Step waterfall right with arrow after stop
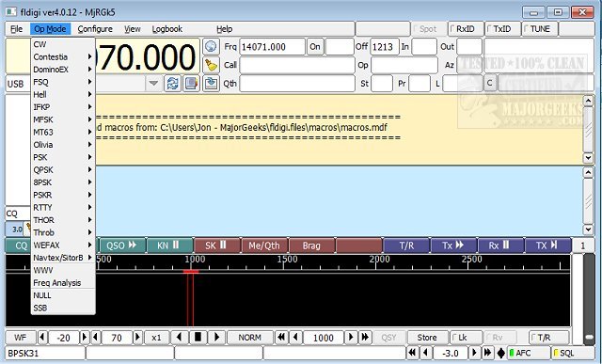The height and width of the screenshot is (364, 602). [216, 338]
